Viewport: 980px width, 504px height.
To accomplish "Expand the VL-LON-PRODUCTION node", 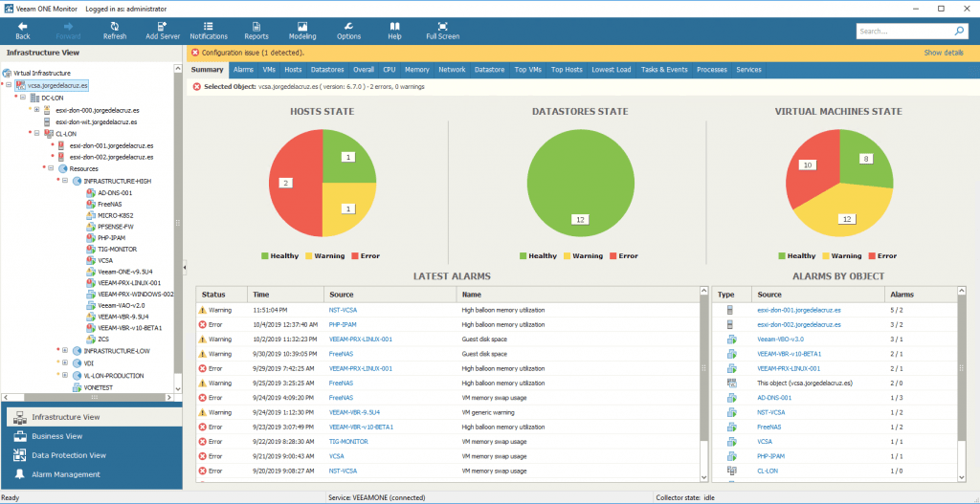I will click(x=64, y=375).
